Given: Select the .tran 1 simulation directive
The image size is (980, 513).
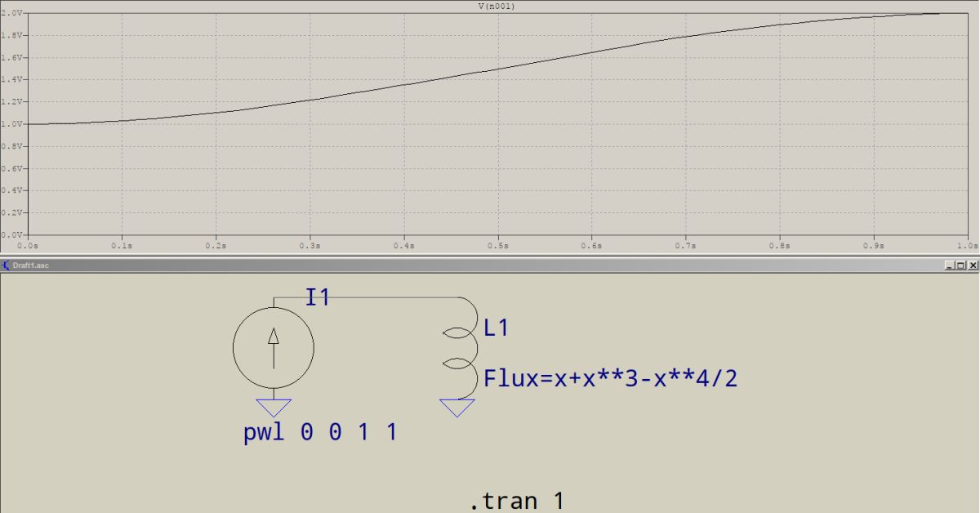Looking at the screenshot, I should pyautogui.click(x=516, y=501).
